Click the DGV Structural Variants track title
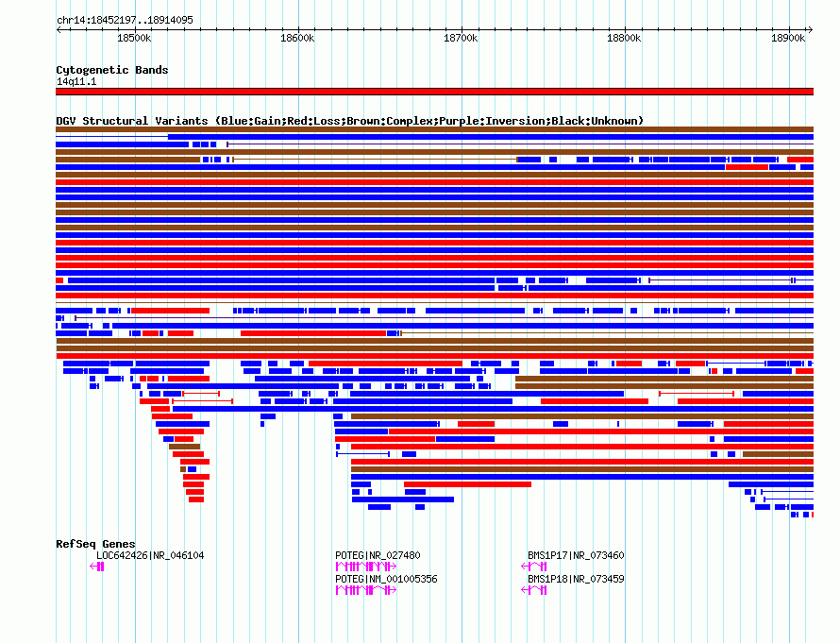Screen dimensions: 840x643 tap(349, 121)
